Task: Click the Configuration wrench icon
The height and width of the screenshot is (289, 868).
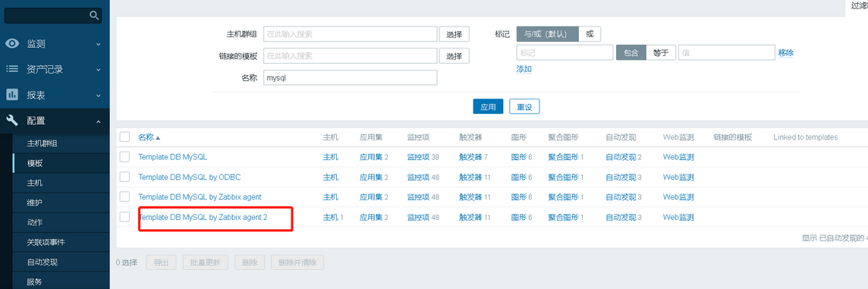Action: (12, 120)
